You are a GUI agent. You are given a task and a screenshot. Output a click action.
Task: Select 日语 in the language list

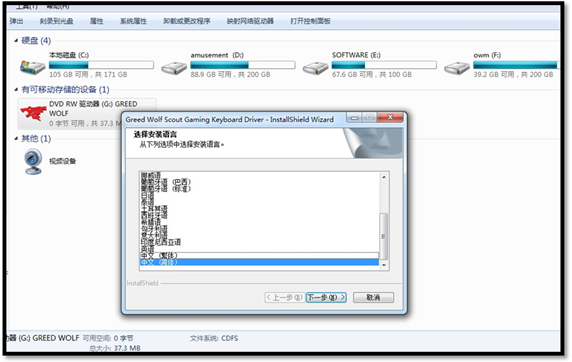click(259, 195)
